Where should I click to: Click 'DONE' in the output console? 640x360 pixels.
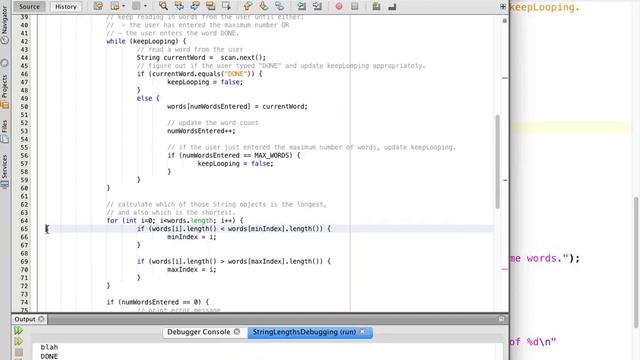click(49, 356)
